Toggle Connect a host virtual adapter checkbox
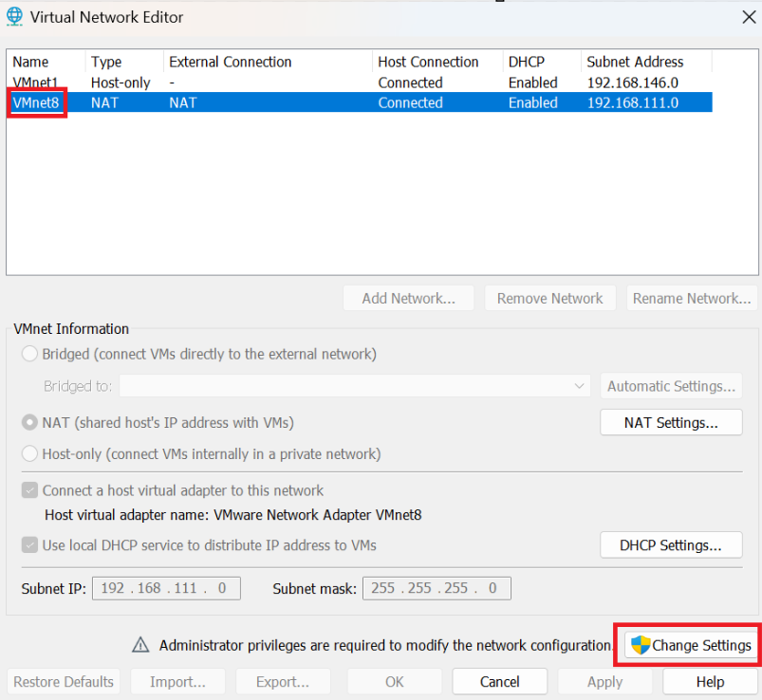Viewport: 762px width, 700px height. pos(29,490)
